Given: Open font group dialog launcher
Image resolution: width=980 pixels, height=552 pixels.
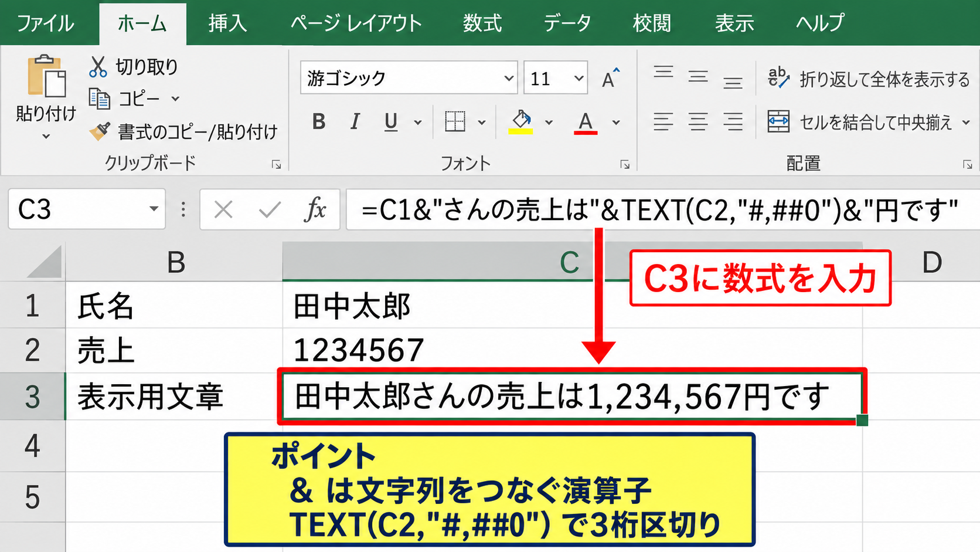Looking at the screenshot, I should [x=625, y=165].
